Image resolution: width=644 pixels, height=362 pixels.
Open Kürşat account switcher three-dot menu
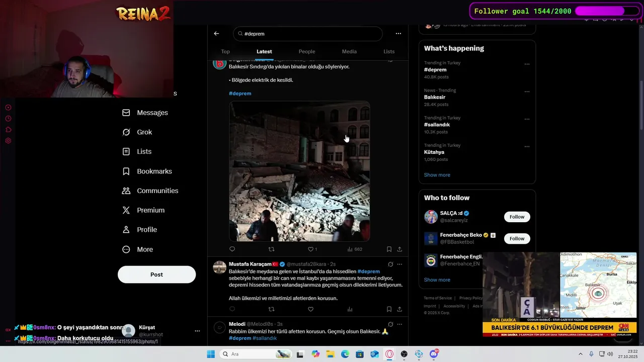(x=197, y=331)
